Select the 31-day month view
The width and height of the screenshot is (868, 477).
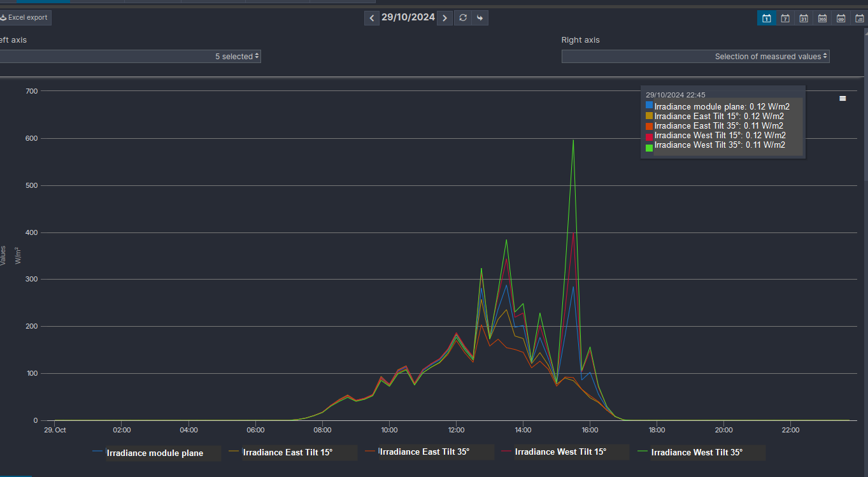click(804, 18)
